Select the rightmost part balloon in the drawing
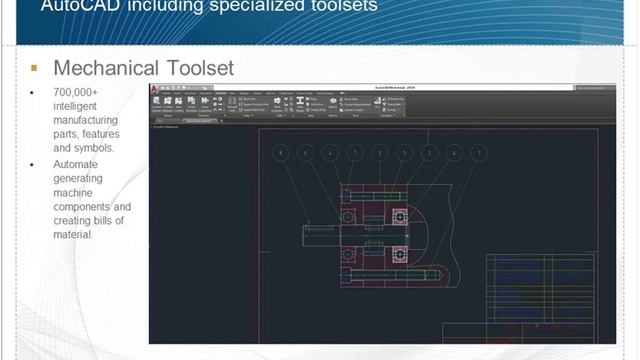This screenshot has height=360, width=640. pyautogui.click(x=479, y=153)
